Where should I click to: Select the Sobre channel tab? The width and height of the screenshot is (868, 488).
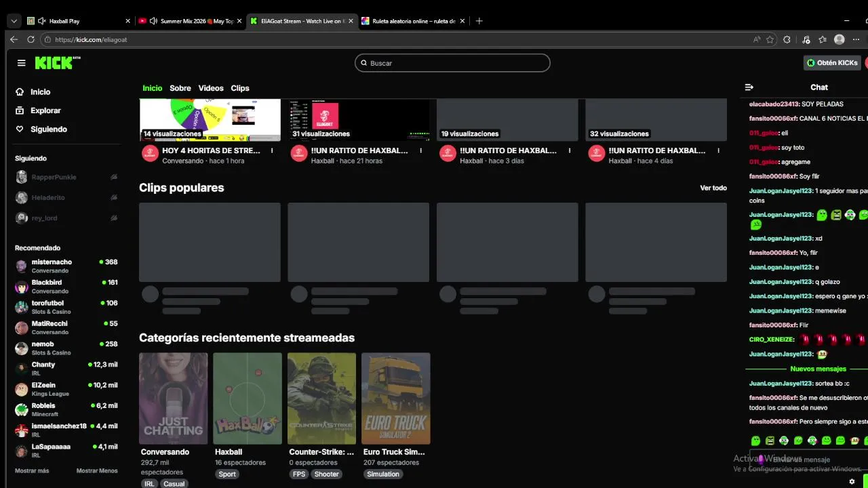(x=180, y=88)
